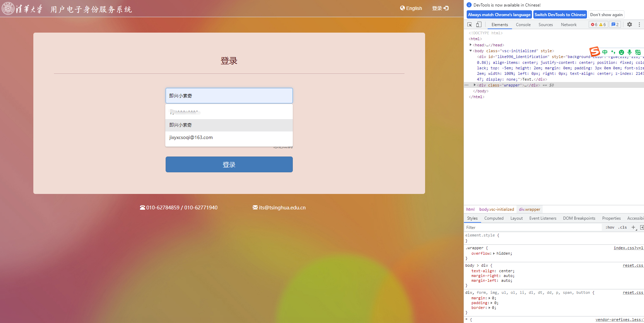This screenshot has width=644, height=323.
Task: Activate the inspect element picker icon
Action: point(469,24)
